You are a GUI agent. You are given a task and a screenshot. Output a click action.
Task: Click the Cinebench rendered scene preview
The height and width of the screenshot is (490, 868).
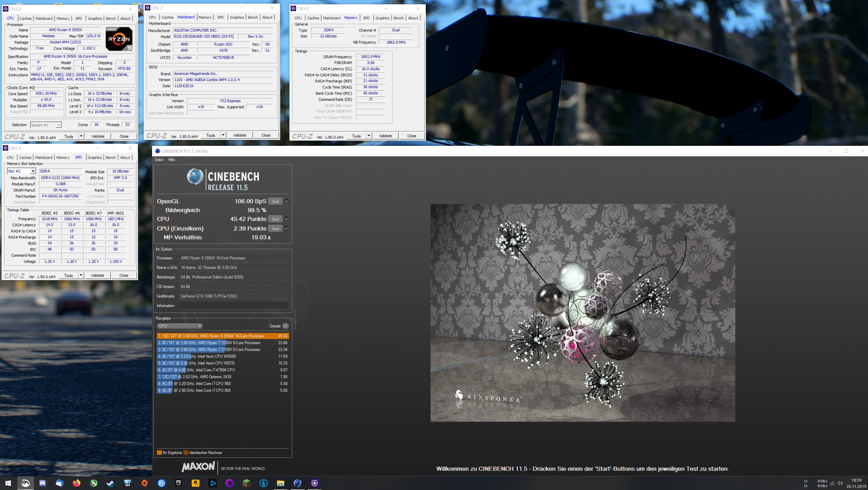click(583, 313)
